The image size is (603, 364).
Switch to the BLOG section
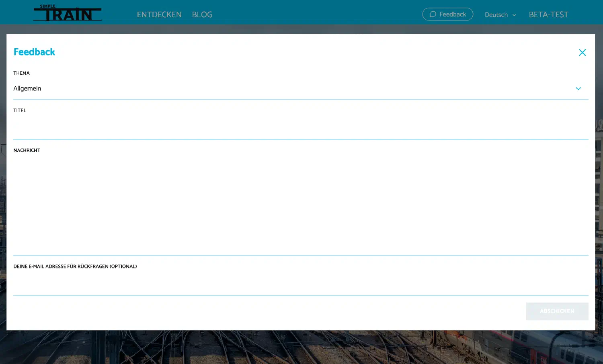coord(202,14)
